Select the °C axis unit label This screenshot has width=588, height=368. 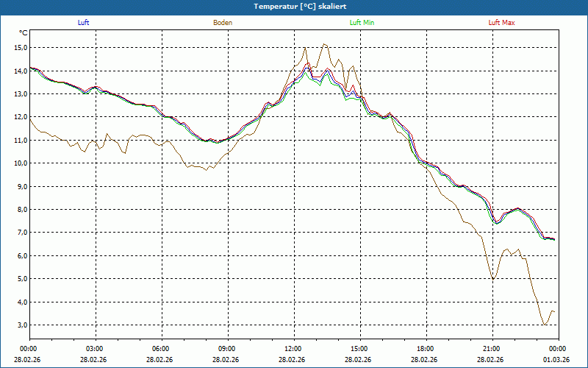[x=24, y=33]
